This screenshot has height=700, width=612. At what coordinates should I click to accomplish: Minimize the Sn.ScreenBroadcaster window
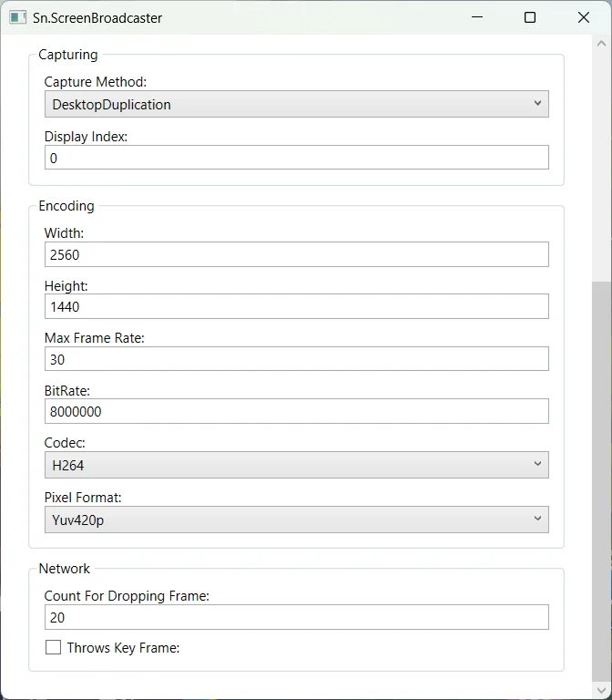click(x=477, y=17)
